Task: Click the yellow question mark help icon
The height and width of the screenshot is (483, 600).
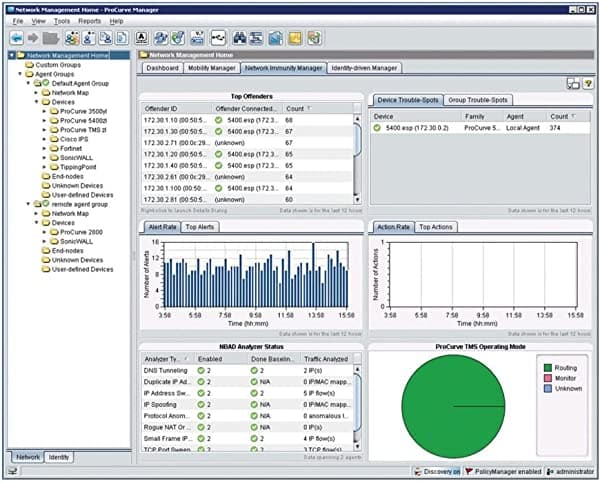Action: coord(588,83)
